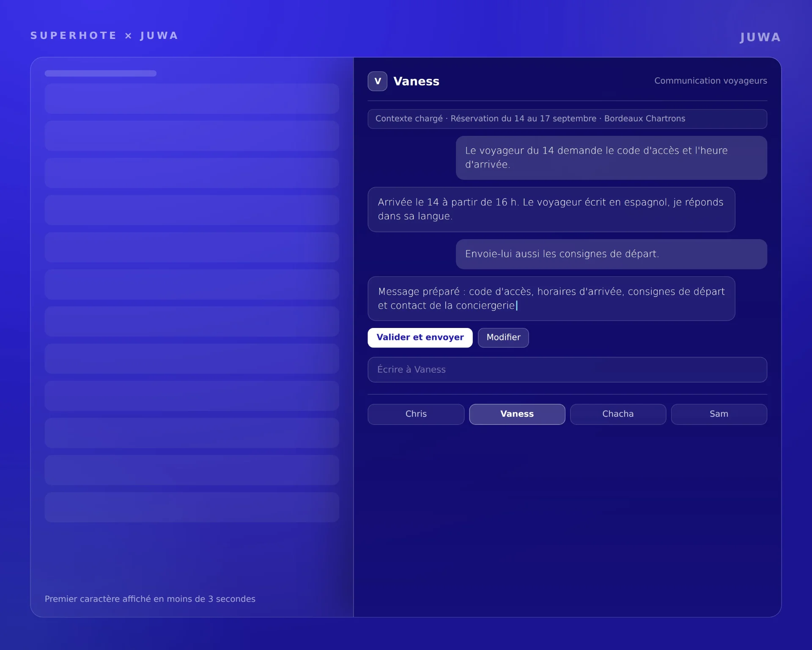Image resolution: width=812 pixels, height=650 pixels.
Task: Click the Valider et envoyer button
Action: pos(420,338)
